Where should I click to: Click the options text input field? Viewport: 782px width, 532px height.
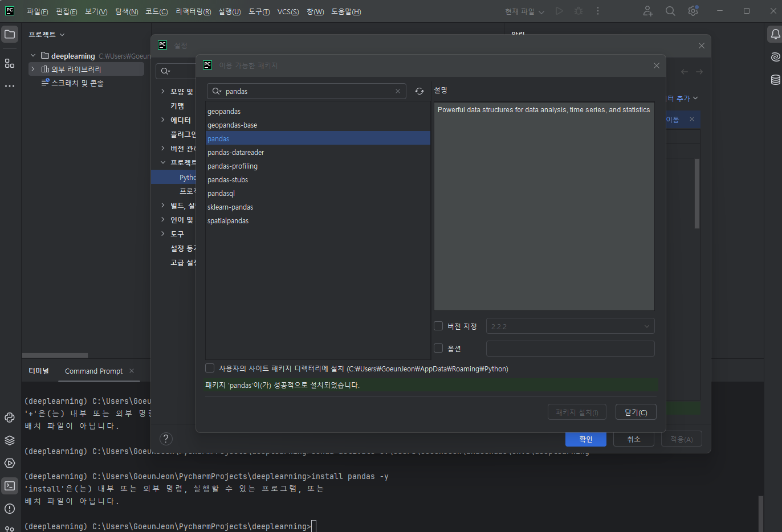[570, 349]
